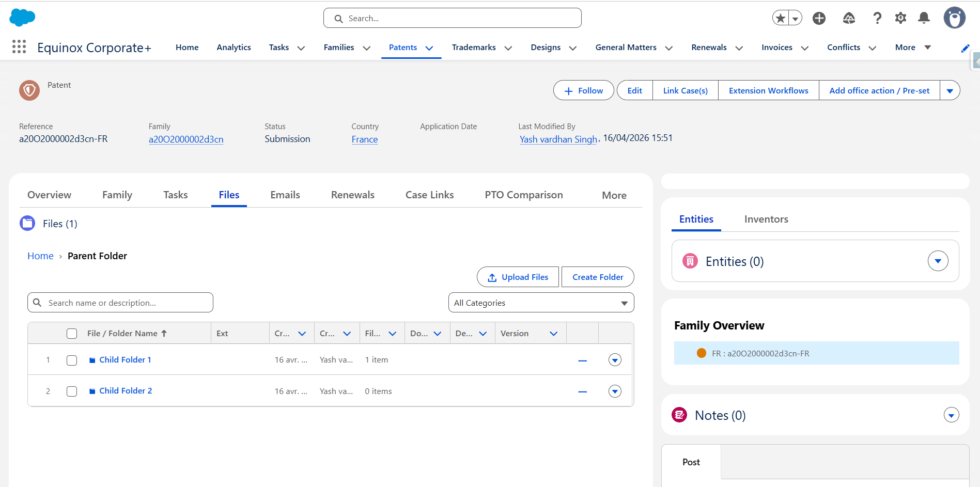Screen dimensions: 980x487
Task: Click the notifications bell icon
Action: (x=924, y=18)
